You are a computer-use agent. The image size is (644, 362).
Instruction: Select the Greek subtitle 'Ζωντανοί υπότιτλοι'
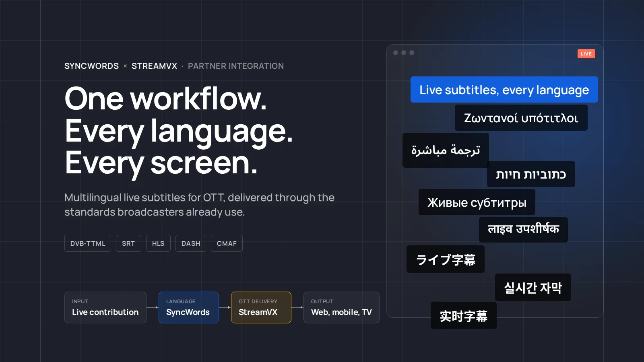pyautogui.click(x=521, y=118)
